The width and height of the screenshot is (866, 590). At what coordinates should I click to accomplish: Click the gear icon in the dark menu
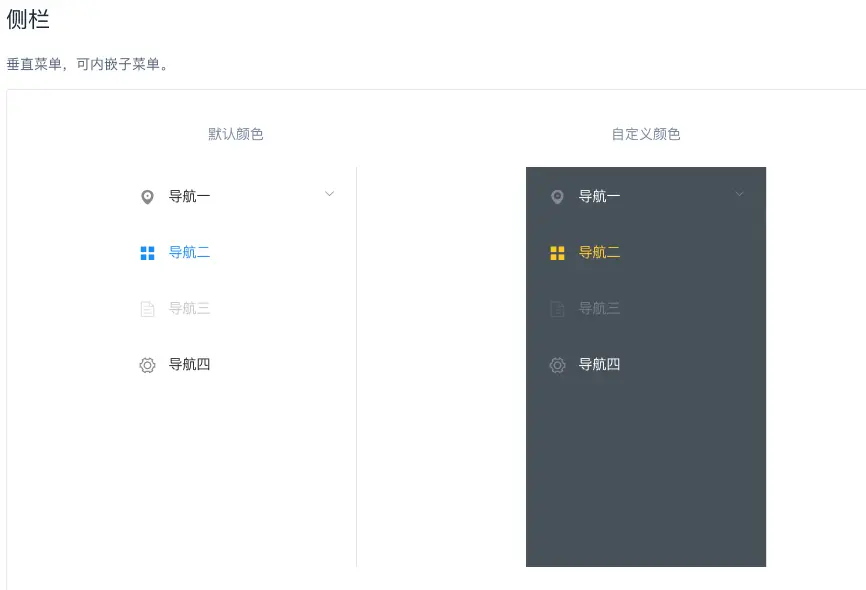(557, 365)
